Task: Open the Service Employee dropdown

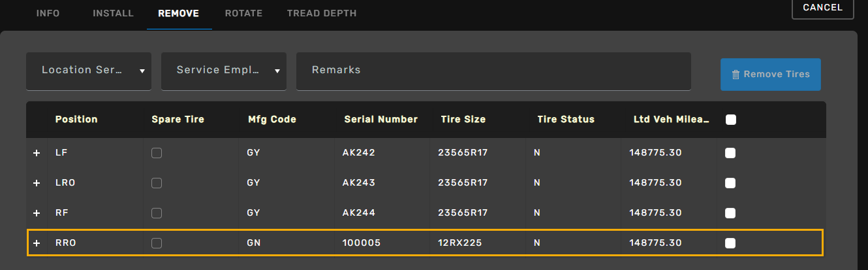Action: 224,71
